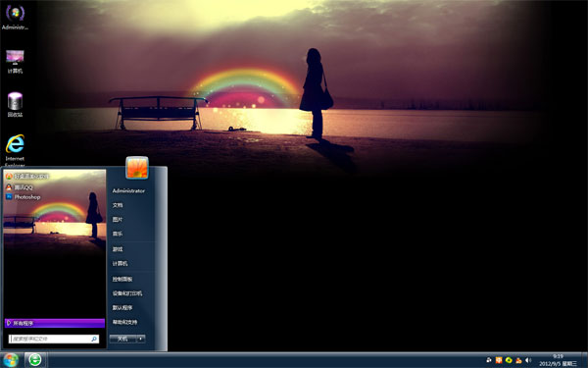The height and width of the screenshot is (368, 588).
Task: Click the green circular tray icon
Action: pyautogui.click(x=509, y=360)
